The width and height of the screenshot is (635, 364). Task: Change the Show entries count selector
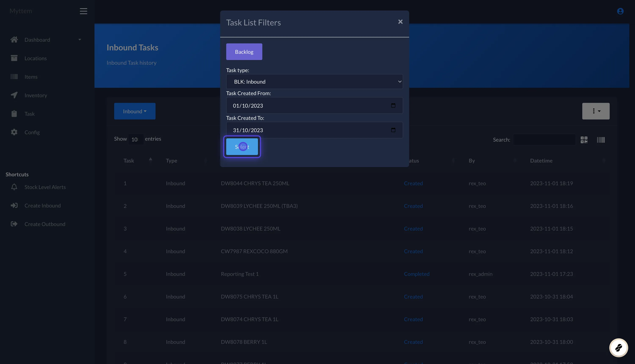(x=136, y=139)
